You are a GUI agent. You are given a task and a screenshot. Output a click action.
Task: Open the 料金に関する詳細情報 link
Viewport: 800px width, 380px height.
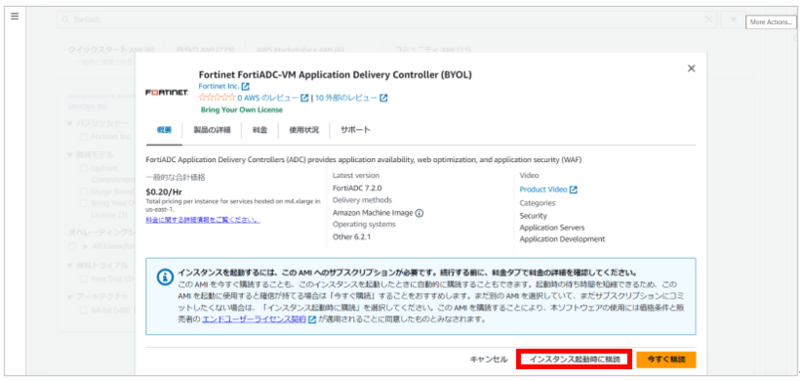click(x=203, y=220)
